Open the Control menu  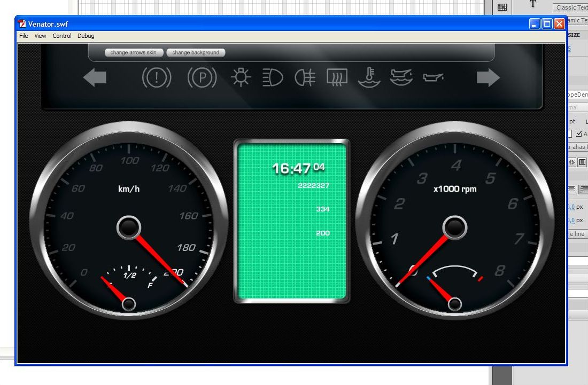pyautogui.click(x=62, y=36)
